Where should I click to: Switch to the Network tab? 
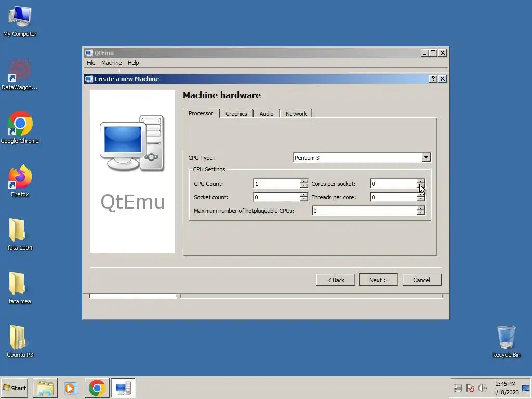click(296, 114)
